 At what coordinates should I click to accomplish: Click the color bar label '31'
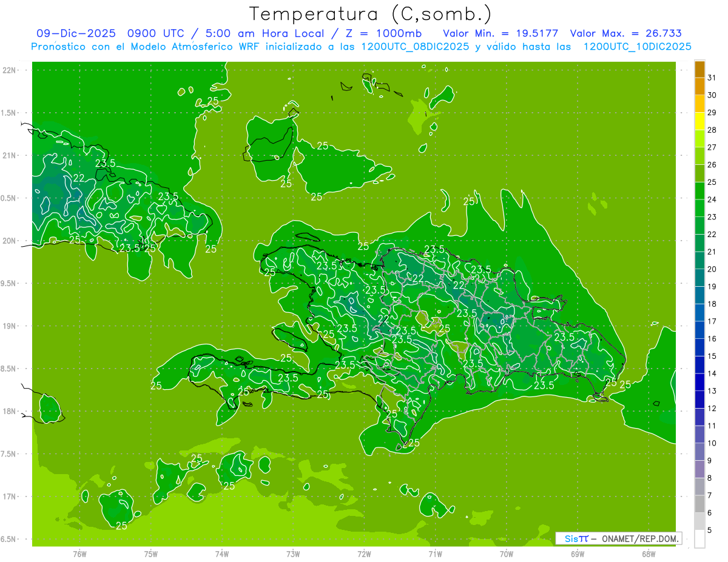712,78
